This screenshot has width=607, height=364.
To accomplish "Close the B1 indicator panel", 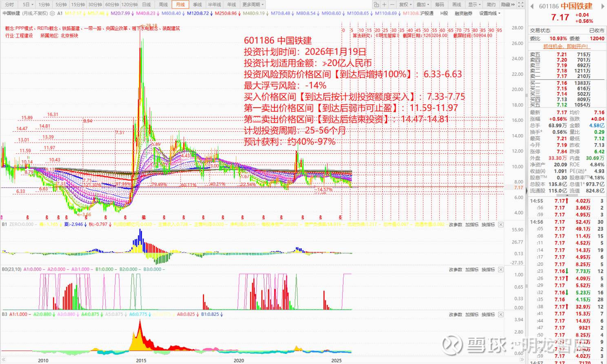I will [x=501, y=225].
